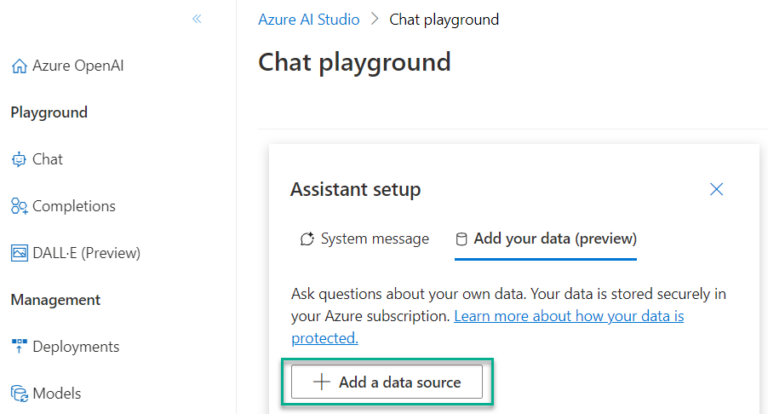Click the Completions icon in sidebar
The width and height of the screenshot is (768, 414).
(x=18, y=206)
